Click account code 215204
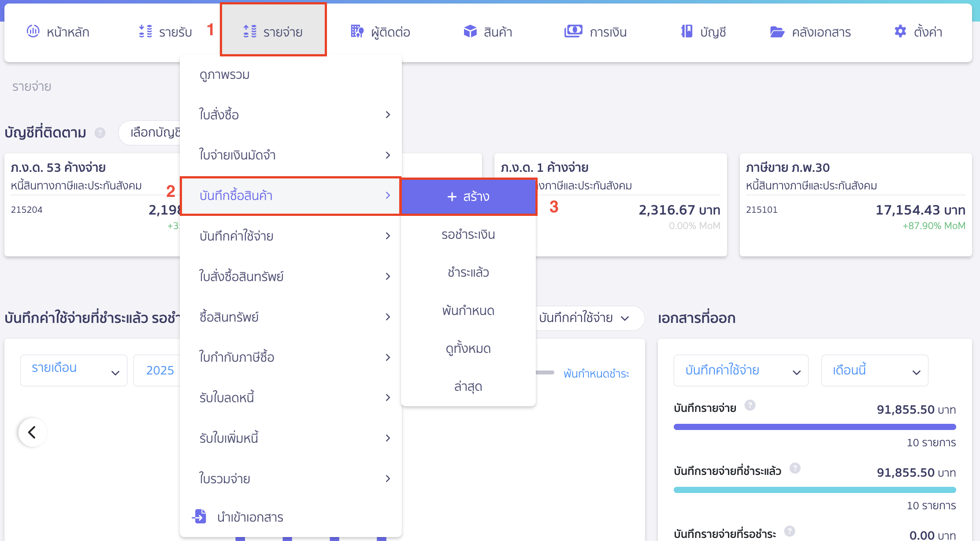The width and height of the screenshot is (980, 541). click(26, 210)
